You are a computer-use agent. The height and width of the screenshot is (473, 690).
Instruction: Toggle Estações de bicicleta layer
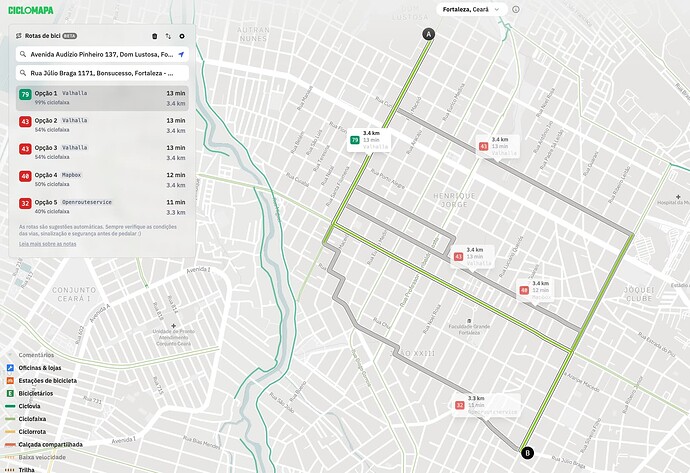[x=41, y=381]
